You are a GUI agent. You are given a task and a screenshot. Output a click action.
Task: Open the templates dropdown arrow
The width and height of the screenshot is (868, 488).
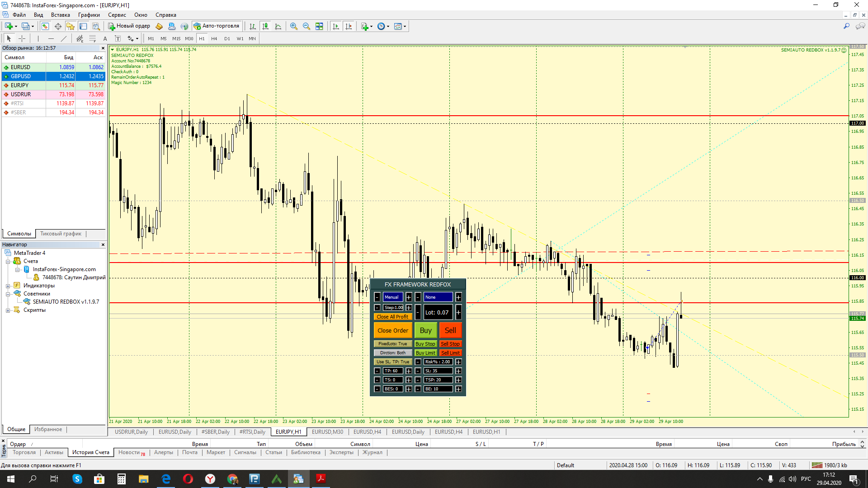pos(405,26)
